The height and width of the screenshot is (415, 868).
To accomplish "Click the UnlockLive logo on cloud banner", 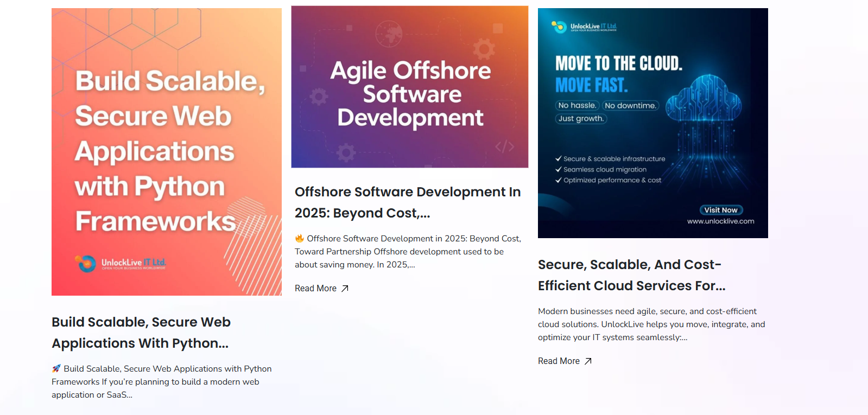I will (x=584, y=27).
